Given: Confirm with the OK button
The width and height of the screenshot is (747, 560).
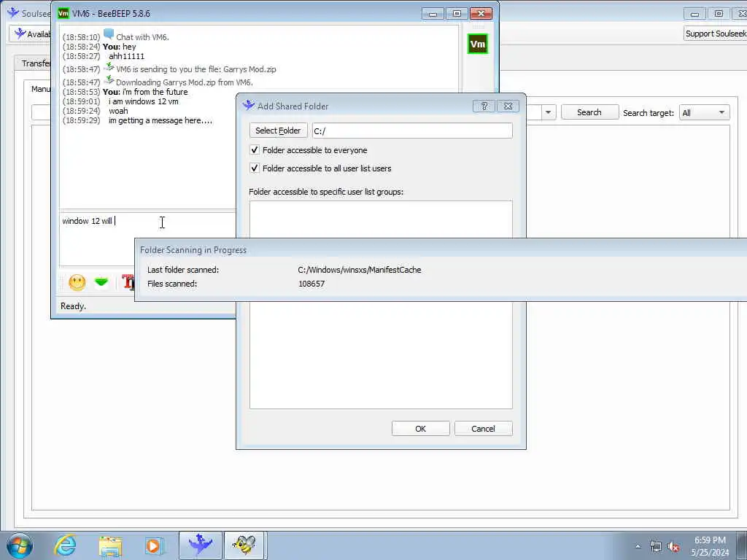Looking at the screenshot, I should pyautogui.click(x=420, y=429).
